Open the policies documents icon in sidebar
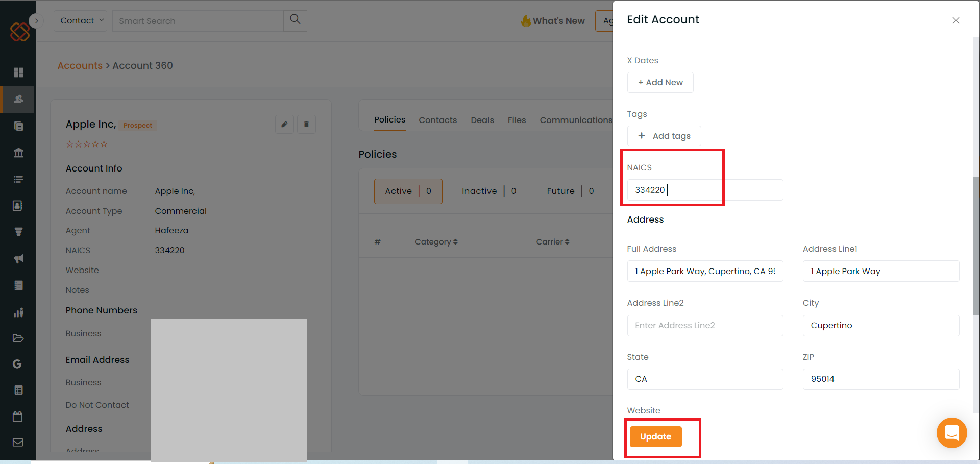Screen dimensions: 980x464 pos(18,126)
